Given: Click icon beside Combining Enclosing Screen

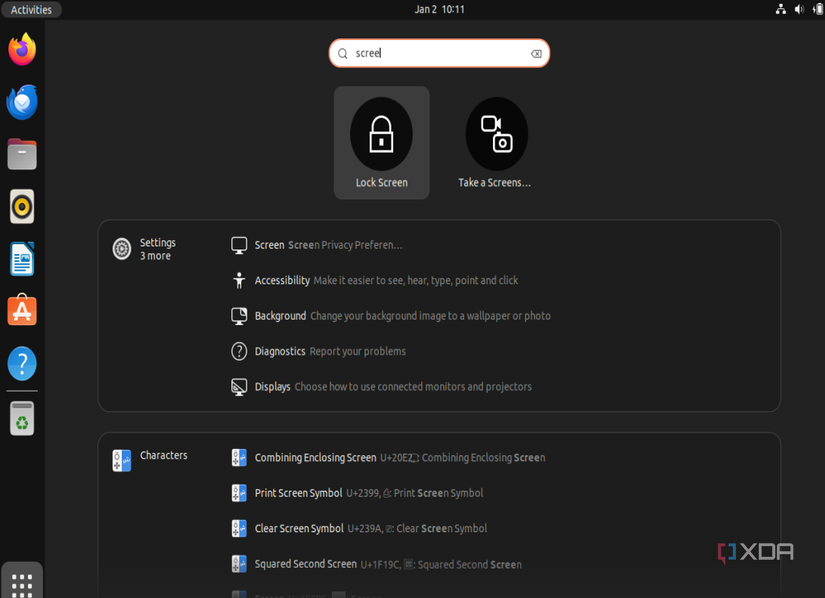Looking at the screenshot, I should (239, 458).
